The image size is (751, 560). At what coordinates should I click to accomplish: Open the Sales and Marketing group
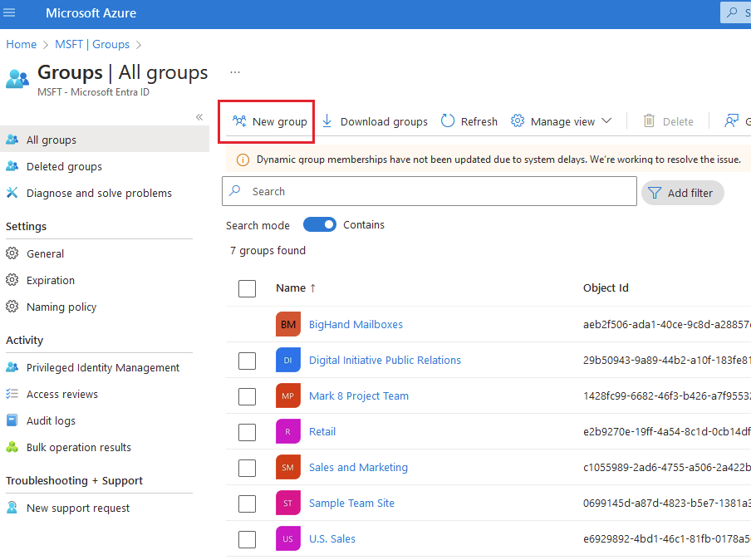click(358, 467)
